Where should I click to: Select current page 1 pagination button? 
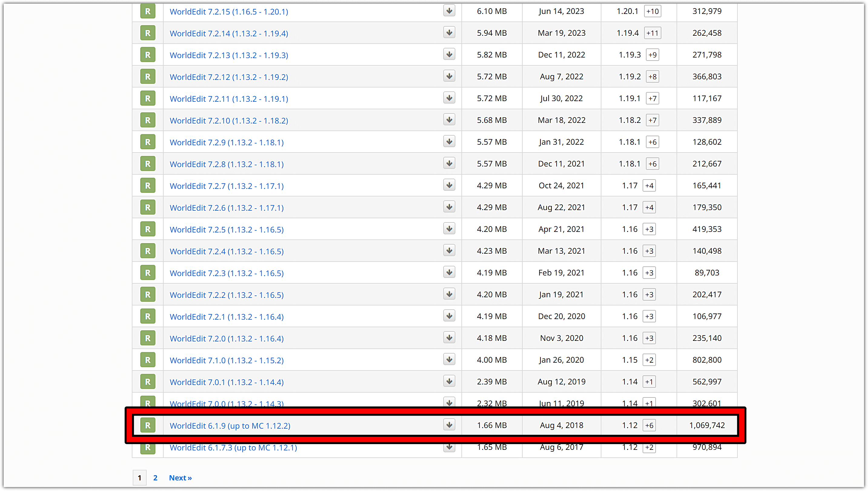[x=139, y=477]
